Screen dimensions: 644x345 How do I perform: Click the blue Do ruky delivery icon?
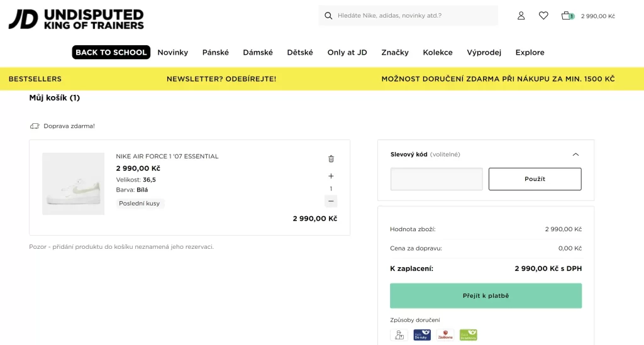pos(422,335)
